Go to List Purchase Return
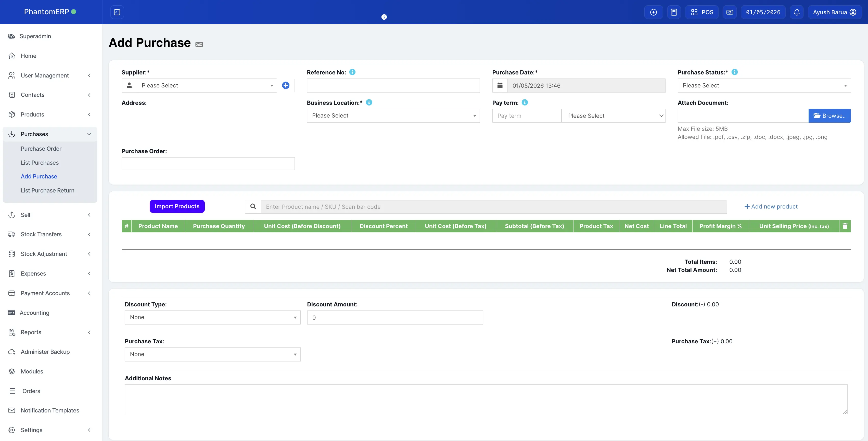The image size is (868, 441). [47, 190]
